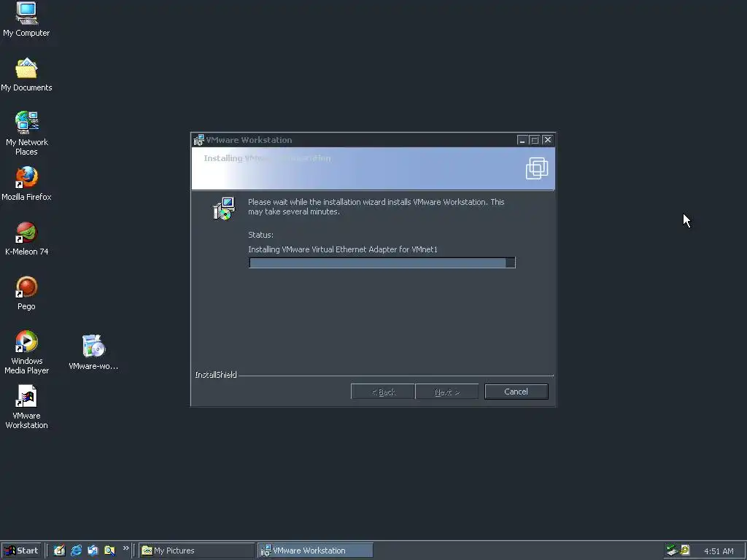
Task: Click the Status: label
Action: tap(260, 235)
